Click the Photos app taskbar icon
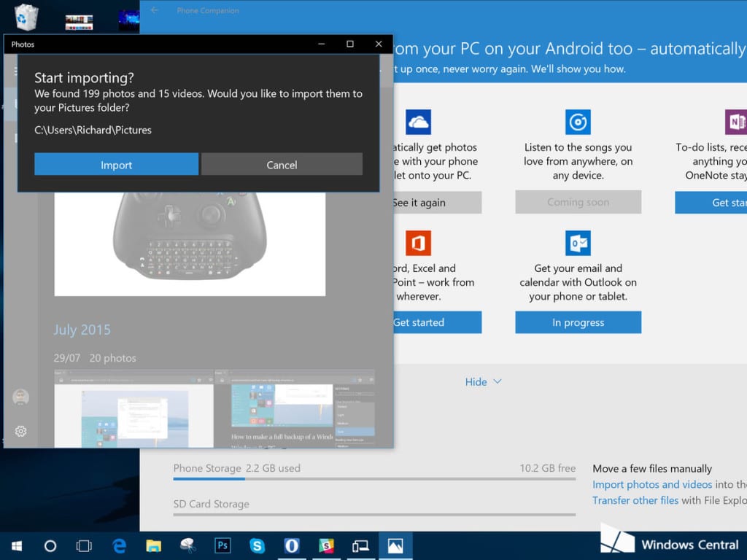Viewport: 747px width, 560px height. click(x=395, y=545)
